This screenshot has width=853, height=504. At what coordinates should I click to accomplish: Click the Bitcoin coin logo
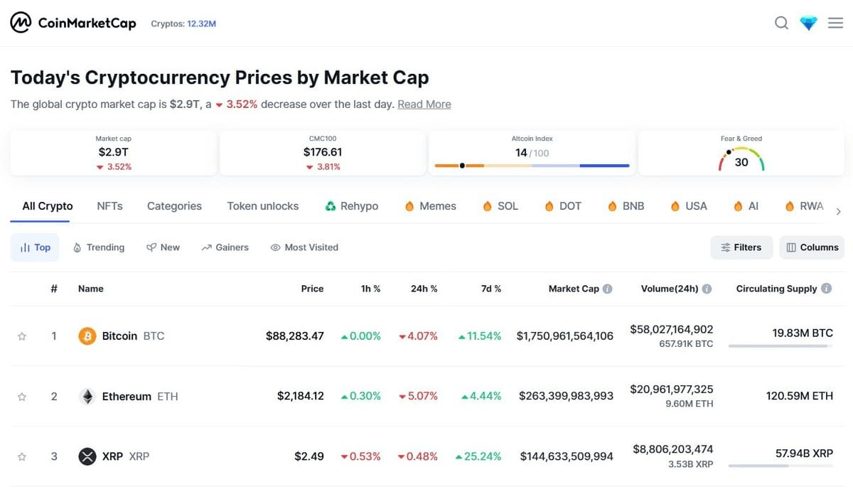(87, 336)
